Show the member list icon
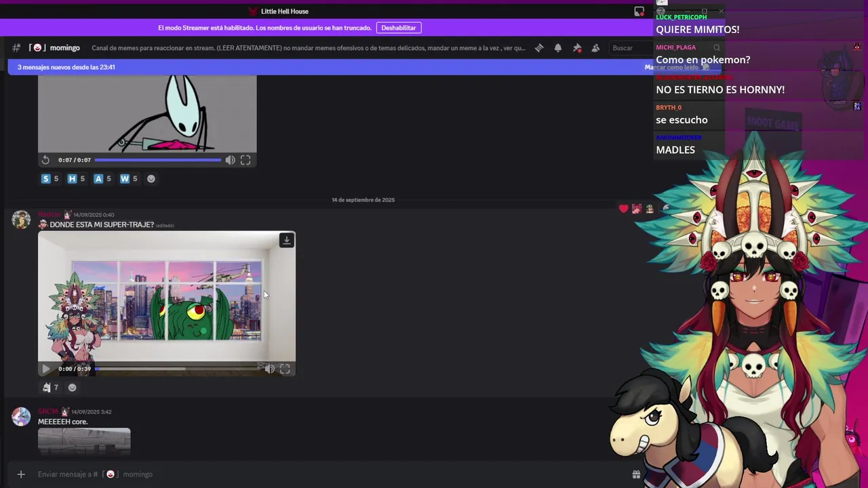The image size is (868, 488). pos(595,48)
